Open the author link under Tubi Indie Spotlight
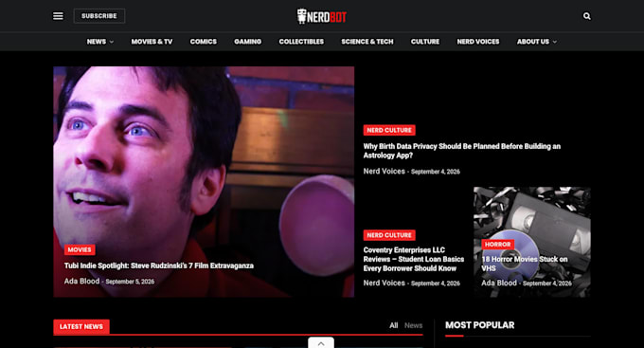Viewport: 644px width, 348px height. tap(81, 281)
